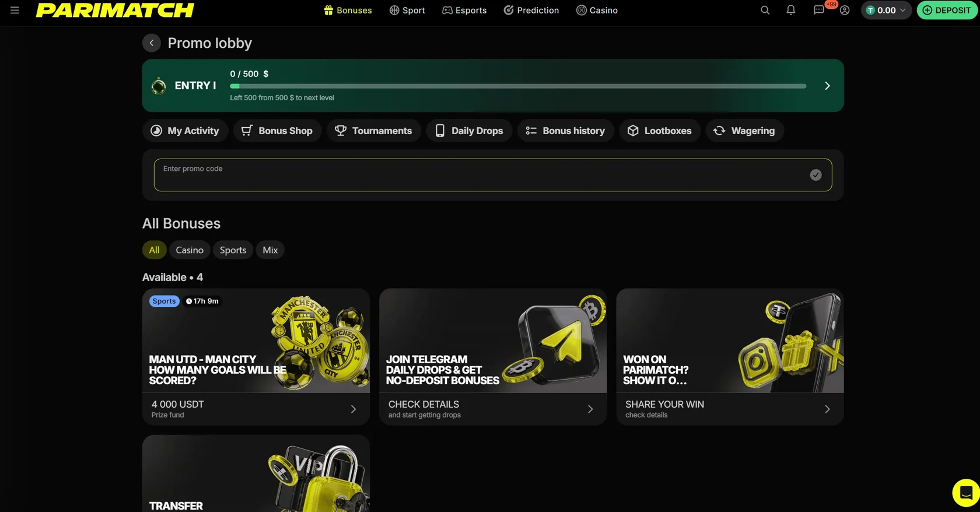Click the 17h 9m timer badge
This screenshot has width=980, height=512.
click(202, 301)
